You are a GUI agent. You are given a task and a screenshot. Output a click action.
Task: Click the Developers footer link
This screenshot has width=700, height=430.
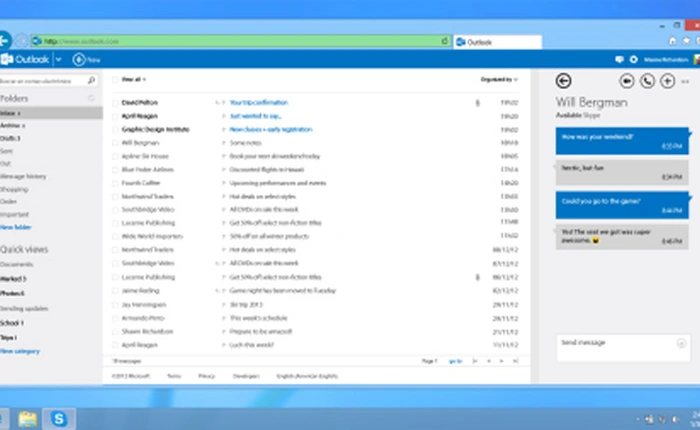(x=246, y=376)
